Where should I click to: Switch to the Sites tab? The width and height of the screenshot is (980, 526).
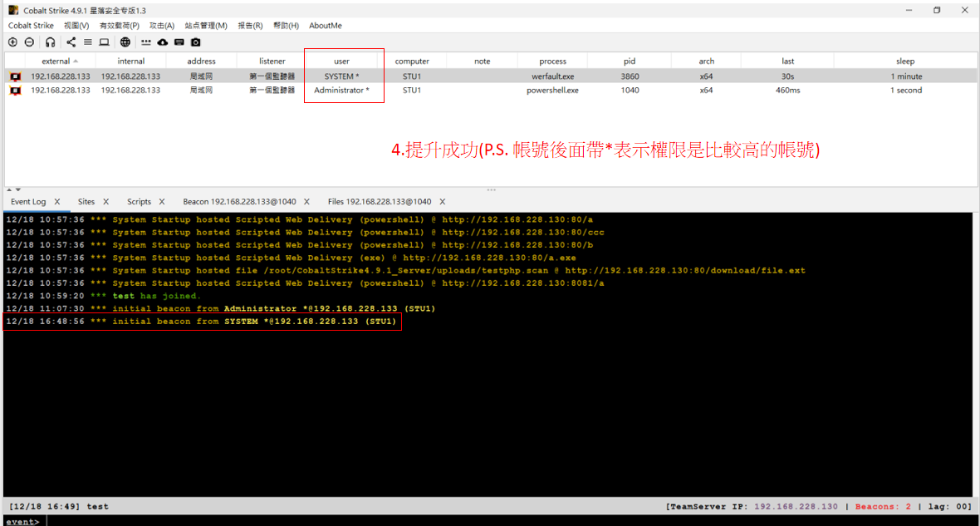(86, 201)
